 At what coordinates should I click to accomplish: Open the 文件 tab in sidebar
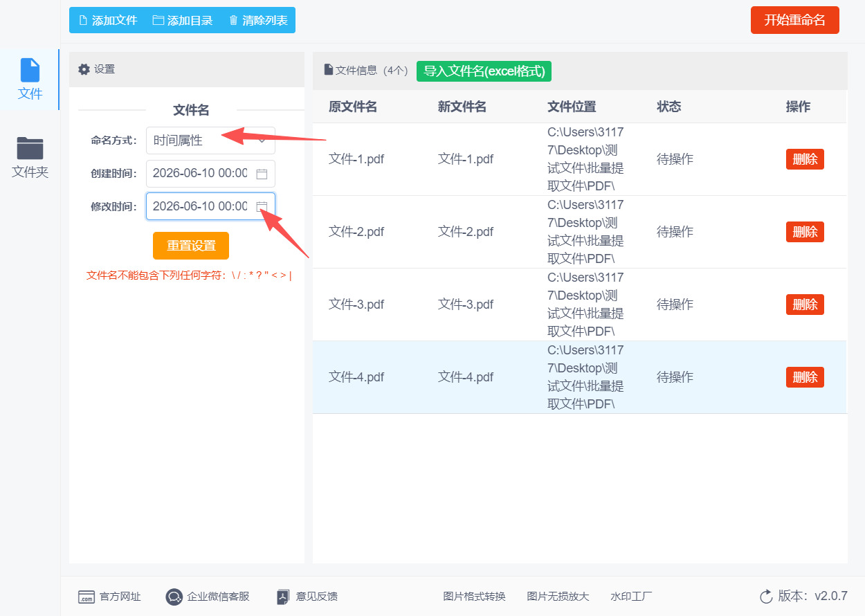pos(30,79)
